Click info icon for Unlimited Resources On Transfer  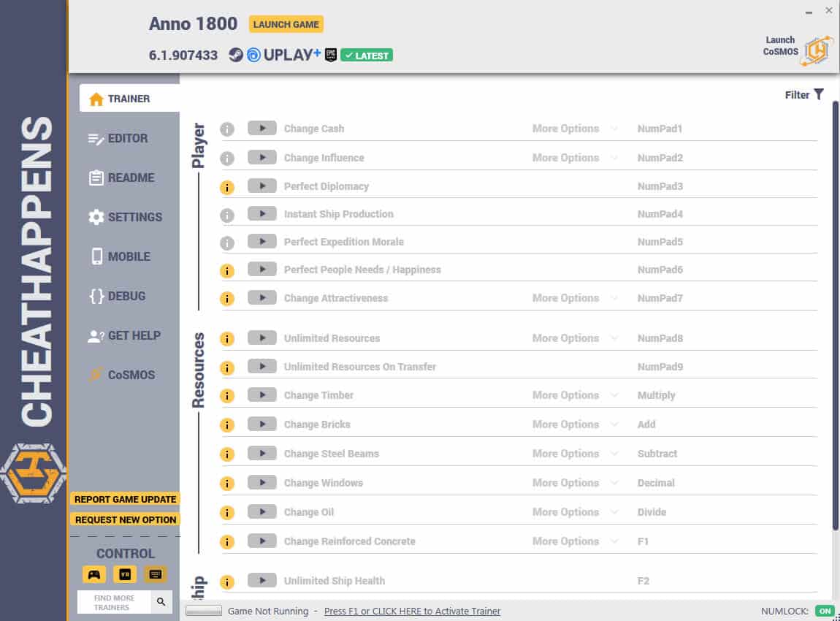(227, 367)
